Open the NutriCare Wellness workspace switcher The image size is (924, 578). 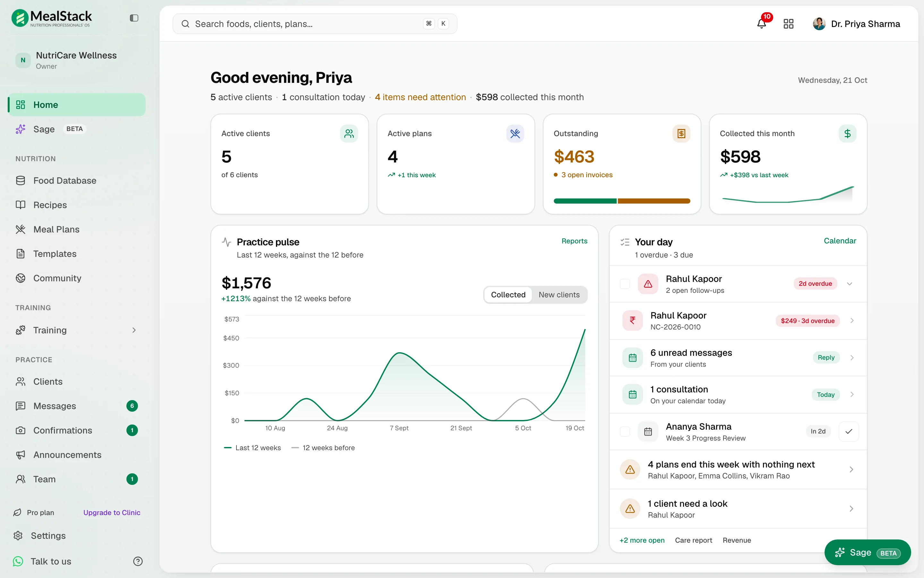click(76, 60)
